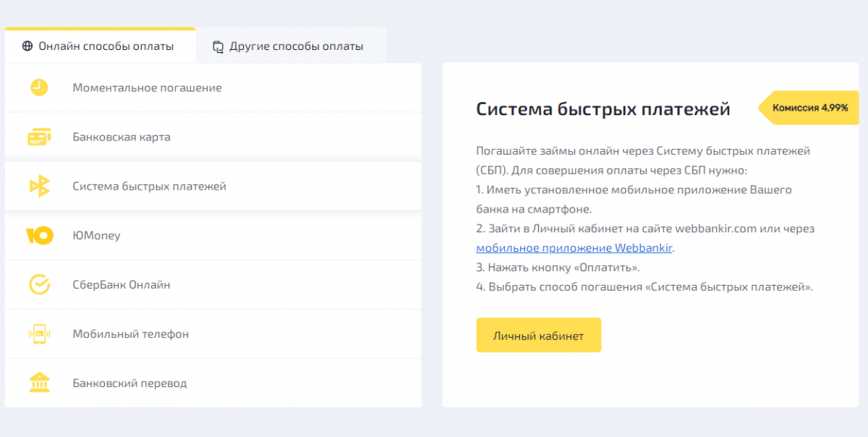Choose ЮMoney payment option
The image size is (868, 437).
pyautogui.click(x=213, y=235)
